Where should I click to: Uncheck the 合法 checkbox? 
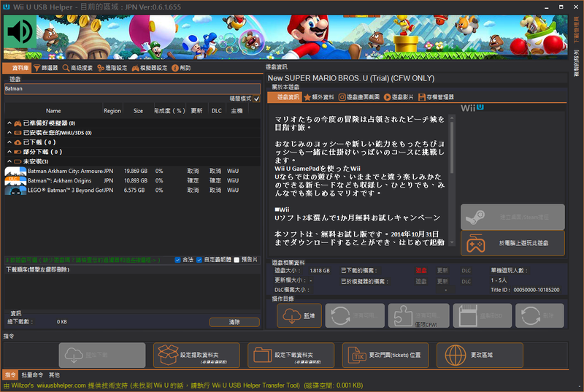coord(177,260)
